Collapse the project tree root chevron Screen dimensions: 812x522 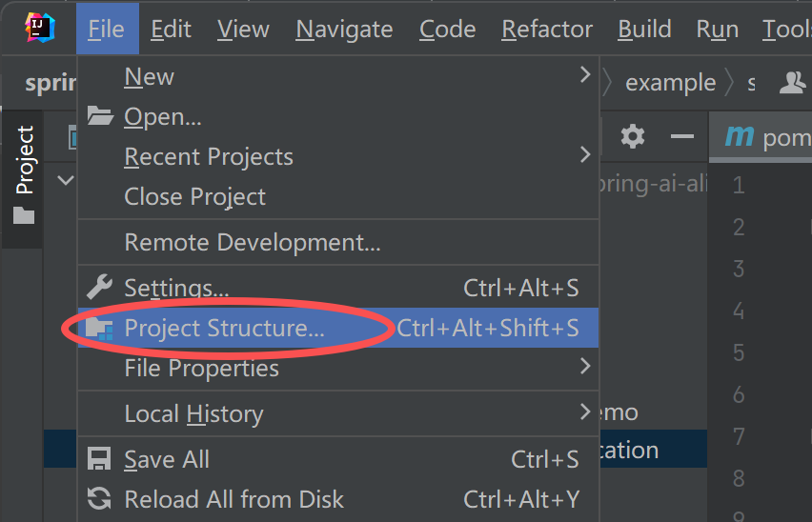tap(66, 180)
